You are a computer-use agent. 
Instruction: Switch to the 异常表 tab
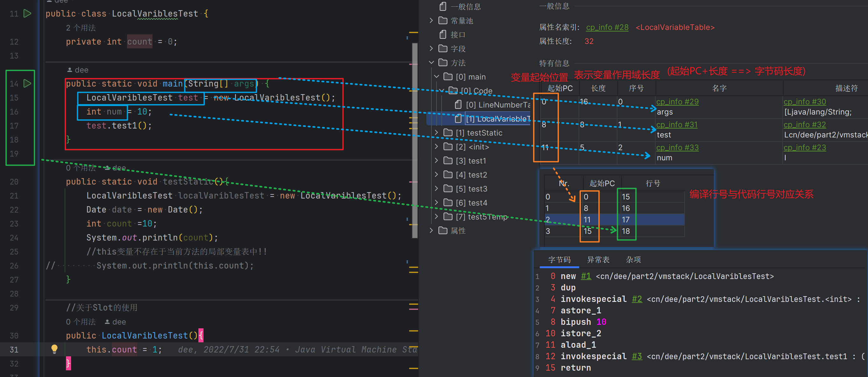[598, 260]
